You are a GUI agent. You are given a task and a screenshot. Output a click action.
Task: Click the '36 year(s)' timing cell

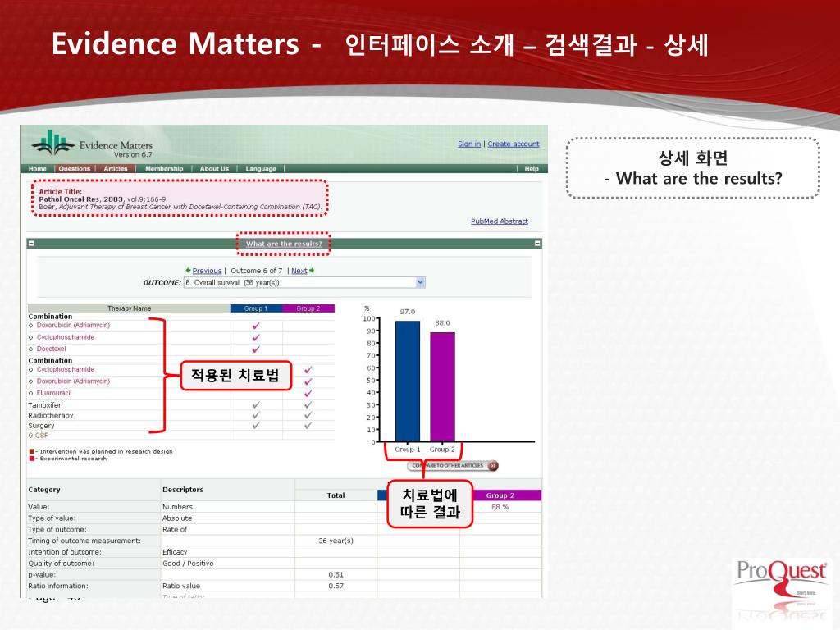pos(336,541)
